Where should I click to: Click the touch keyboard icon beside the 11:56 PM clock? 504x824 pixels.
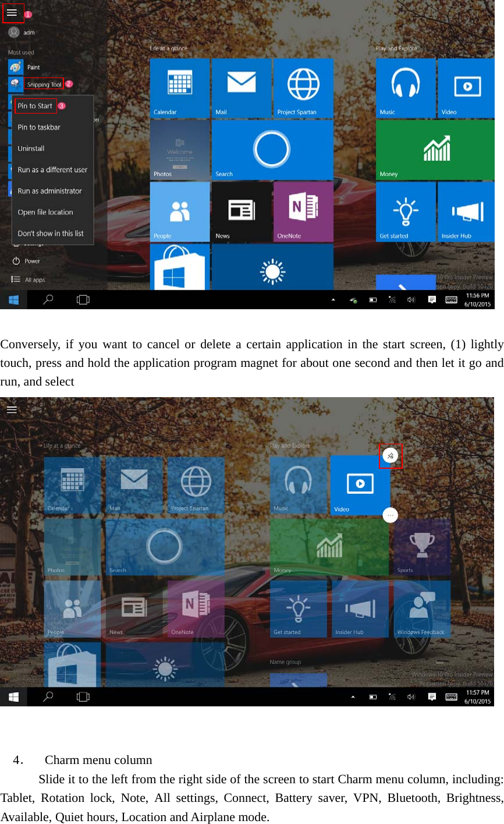[451, 300]
